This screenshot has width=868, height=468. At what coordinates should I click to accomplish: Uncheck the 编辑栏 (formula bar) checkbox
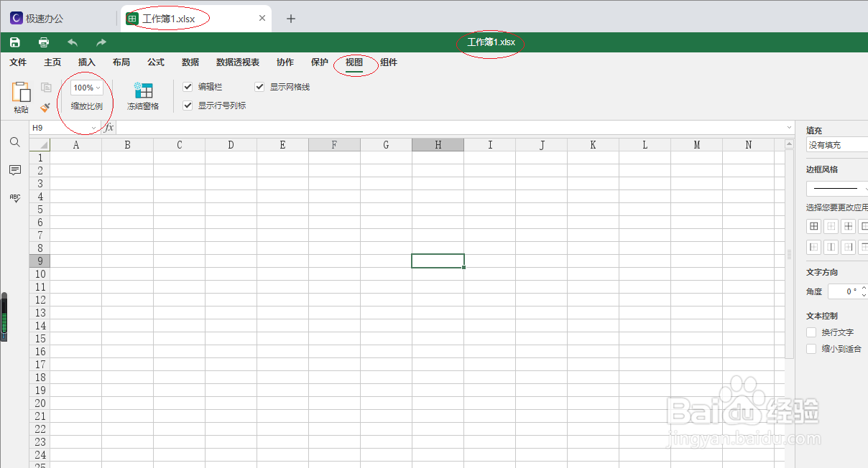point(188,87)
